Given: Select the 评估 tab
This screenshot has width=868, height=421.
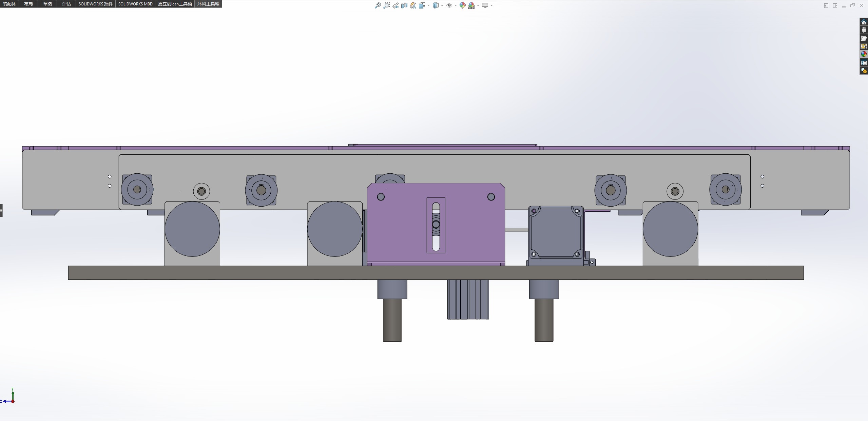Looking at the screenshot, I should click(x=66, y=4).
